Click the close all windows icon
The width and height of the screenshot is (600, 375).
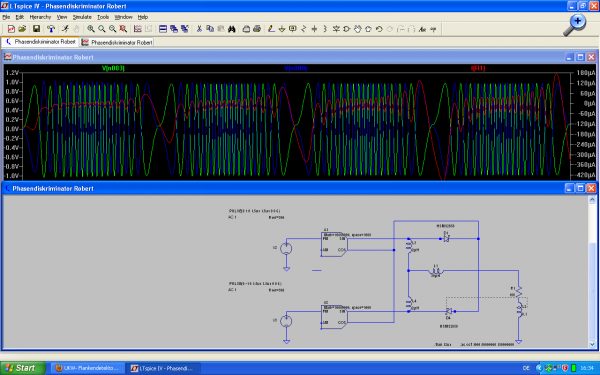(185, 29)
